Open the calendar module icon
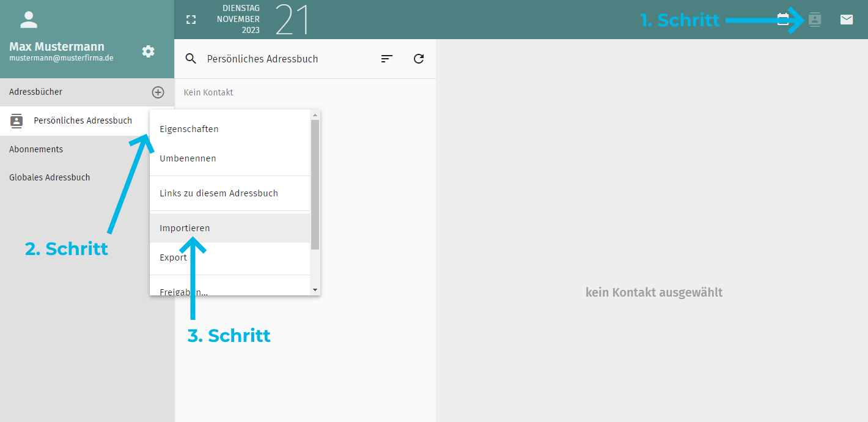This screenshot has height=422, width=868. pyautogui.click(x=782, y=20)
